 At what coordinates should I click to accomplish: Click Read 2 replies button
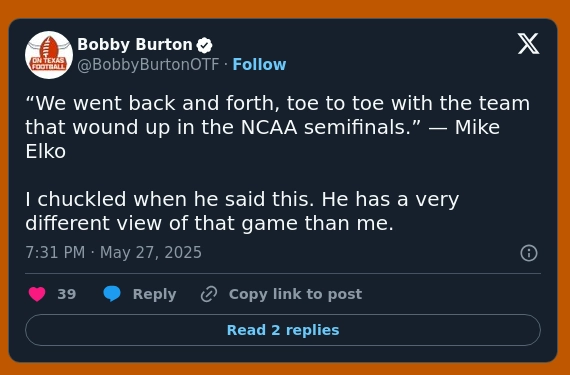(283, 330)
